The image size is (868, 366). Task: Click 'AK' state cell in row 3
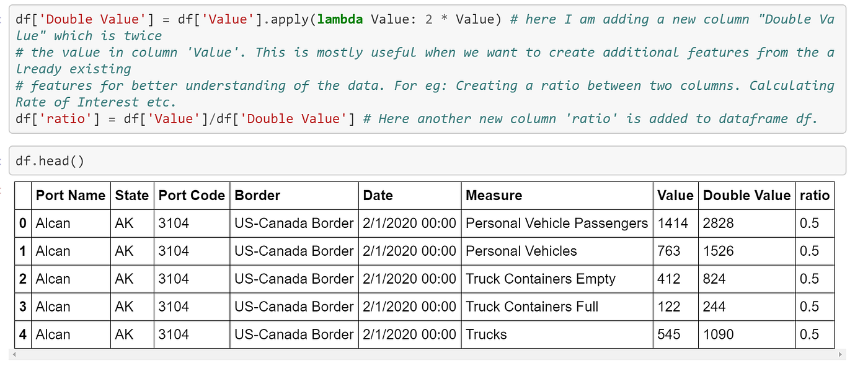pos(132,307)
